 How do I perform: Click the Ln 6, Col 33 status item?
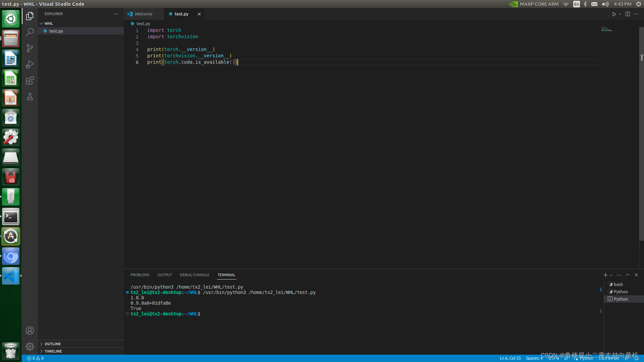510,358
